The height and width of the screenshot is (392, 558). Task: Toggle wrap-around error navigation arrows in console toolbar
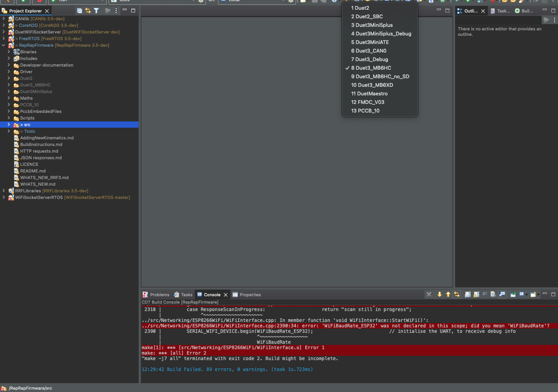457,294
